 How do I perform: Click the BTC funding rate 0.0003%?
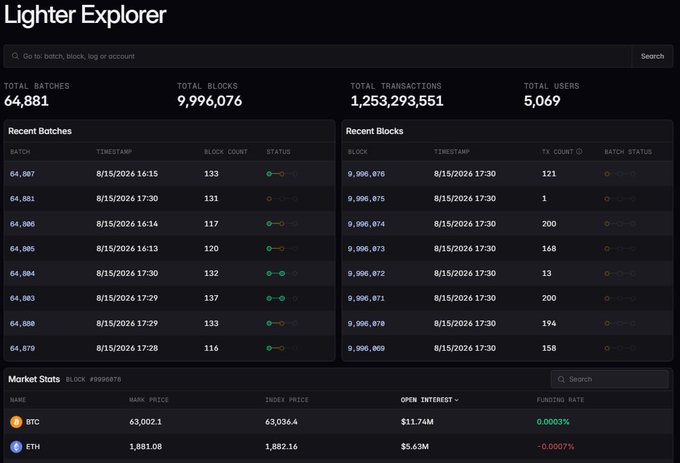pyautogui.click(x=553, y=422)
